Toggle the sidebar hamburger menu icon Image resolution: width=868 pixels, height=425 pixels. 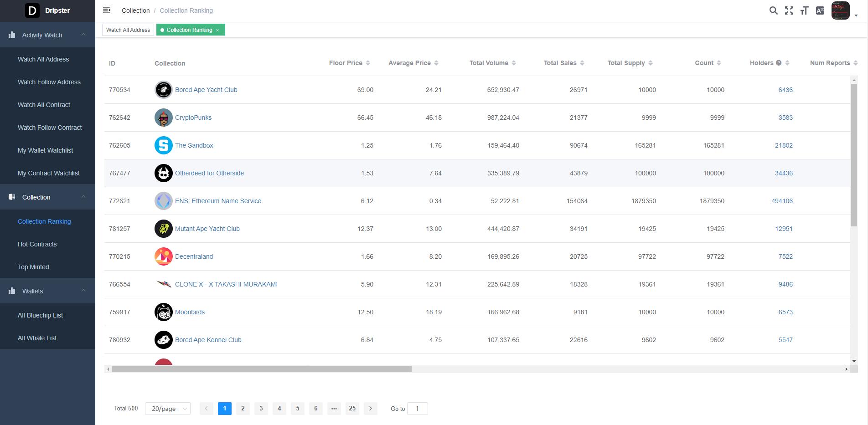(x=107, y=10)
